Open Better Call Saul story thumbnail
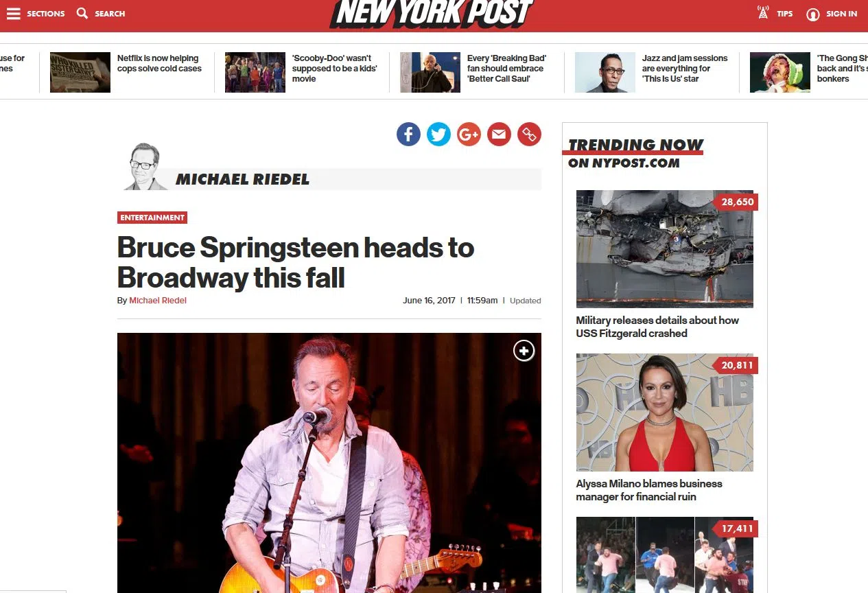The image size is (868, 593). tap(430, 72)
